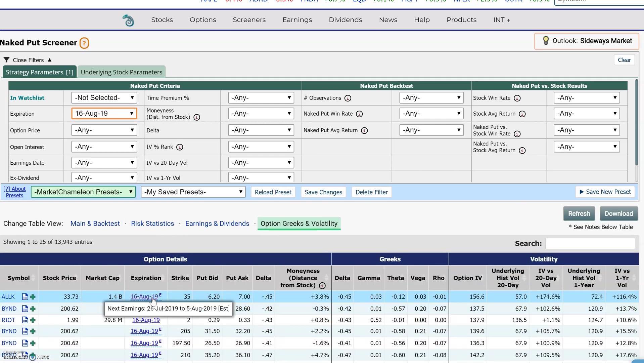Show info for Naked Put vs. Stock Win Rate
Screen dimensions: 644x363
[517, 134]
